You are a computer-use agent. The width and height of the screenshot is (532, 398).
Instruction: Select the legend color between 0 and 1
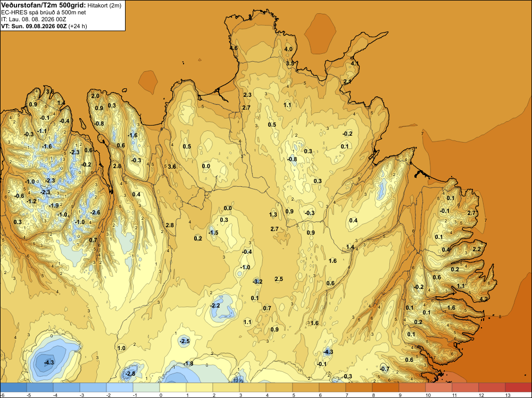pos(173,387)
